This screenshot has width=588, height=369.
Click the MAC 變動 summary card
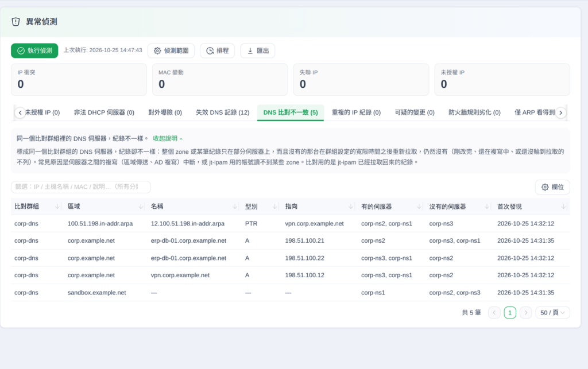coord(220,79)
